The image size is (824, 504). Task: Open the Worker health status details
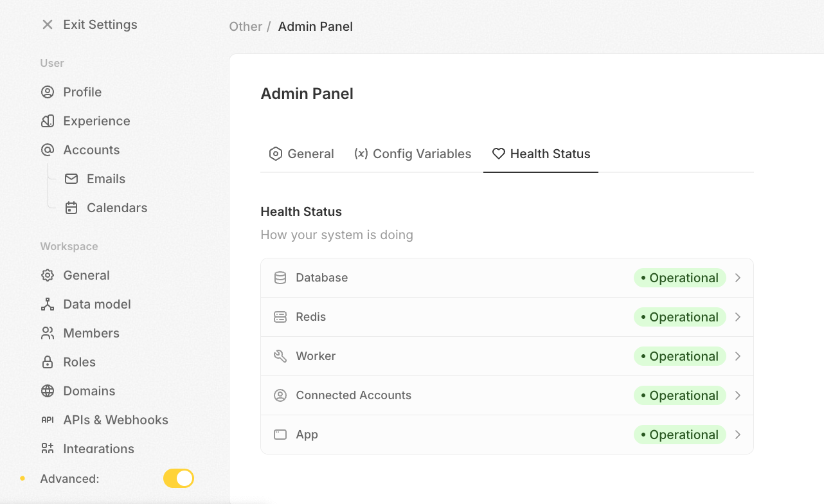(738, 356)
